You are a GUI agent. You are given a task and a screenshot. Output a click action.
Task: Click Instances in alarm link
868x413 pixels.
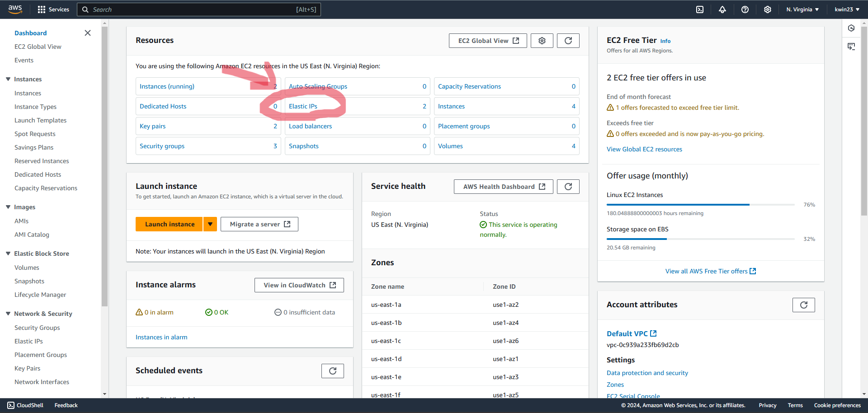pos(161,337)
